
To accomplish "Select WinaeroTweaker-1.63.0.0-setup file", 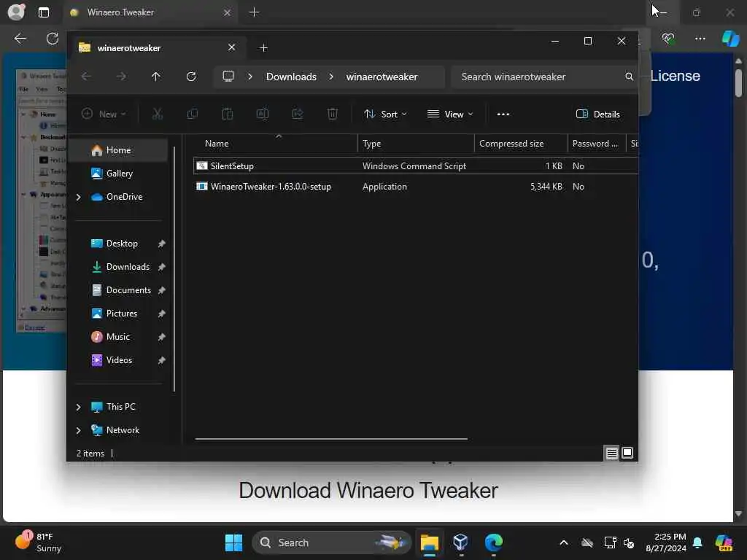I will [x=415, y=187].
